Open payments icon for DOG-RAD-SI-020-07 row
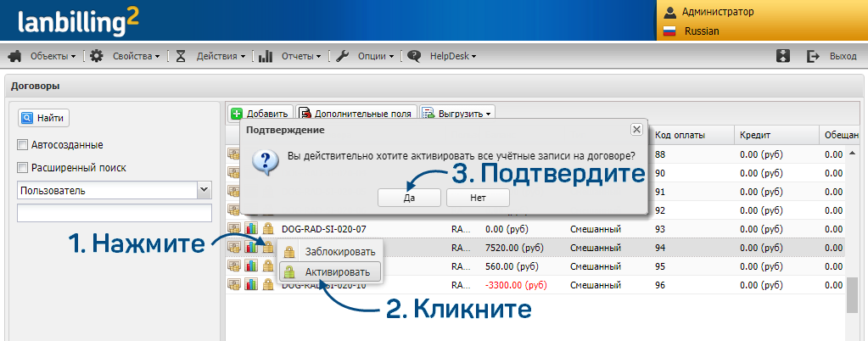868x341 pixels. click(x=234, y=229)
